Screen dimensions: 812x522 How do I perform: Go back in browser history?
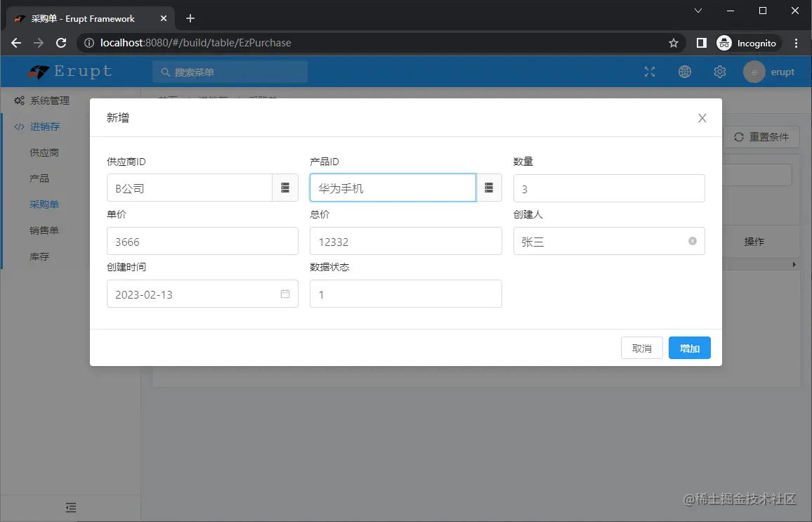pos(16,43)
